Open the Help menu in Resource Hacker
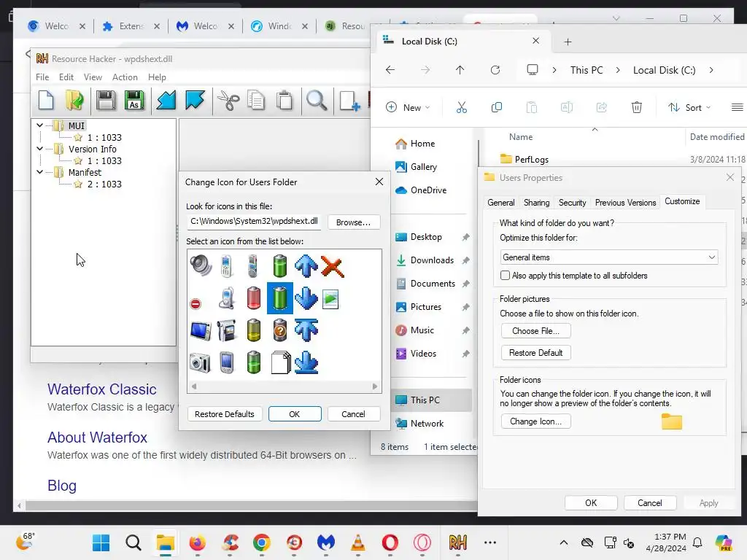Screen dimensions: 747x560 click(157, 77)
